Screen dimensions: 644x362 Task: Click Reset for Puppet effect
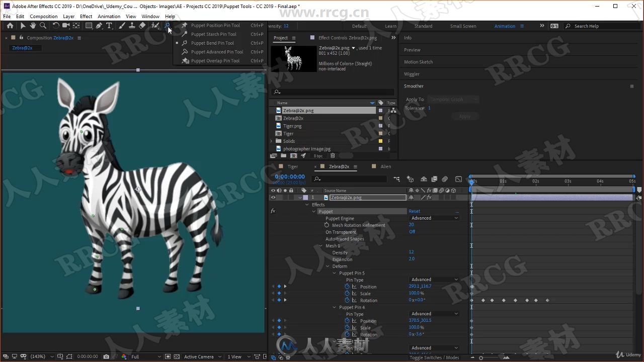[414, 211]
